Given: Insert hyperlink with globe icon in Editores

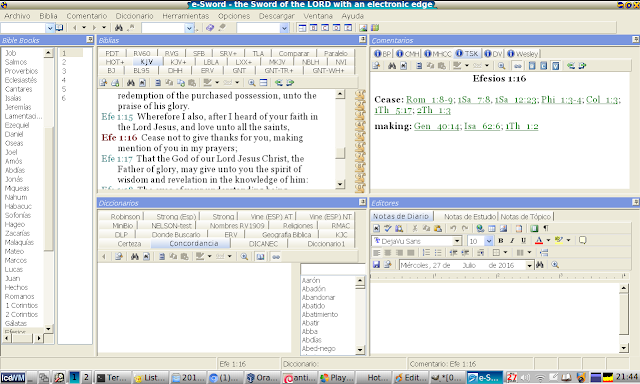Looking at the screenshot, I should (x=480, y=229).
